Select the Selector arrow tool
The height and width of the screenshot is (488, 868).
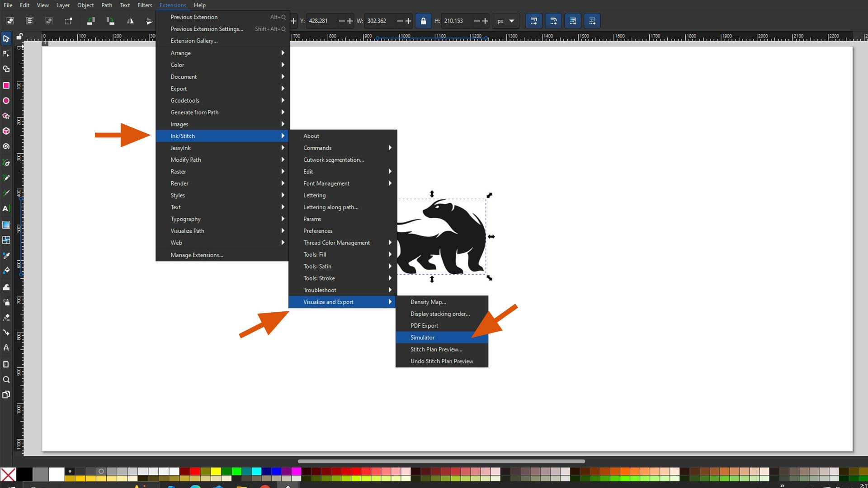(x=6, y=38)
